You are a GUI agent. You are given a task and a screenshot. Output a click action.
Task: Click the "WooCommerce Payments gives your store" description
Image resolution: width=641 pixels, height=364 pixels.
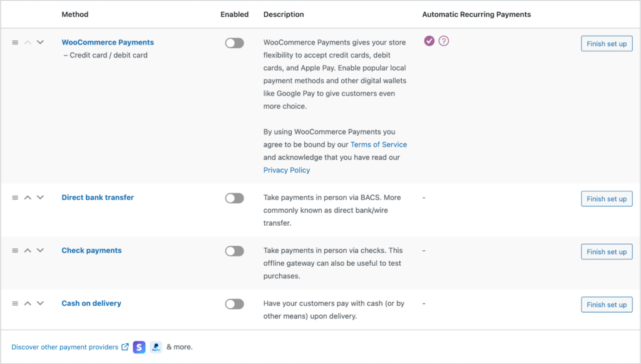(x=335, y=74)
